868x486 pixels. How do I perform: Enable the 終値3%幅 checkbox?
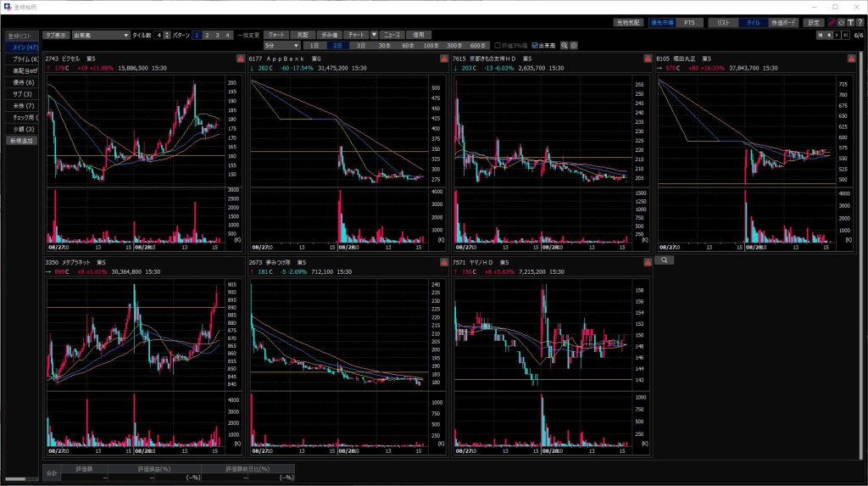pyautogui.click(x=498, y=45)
